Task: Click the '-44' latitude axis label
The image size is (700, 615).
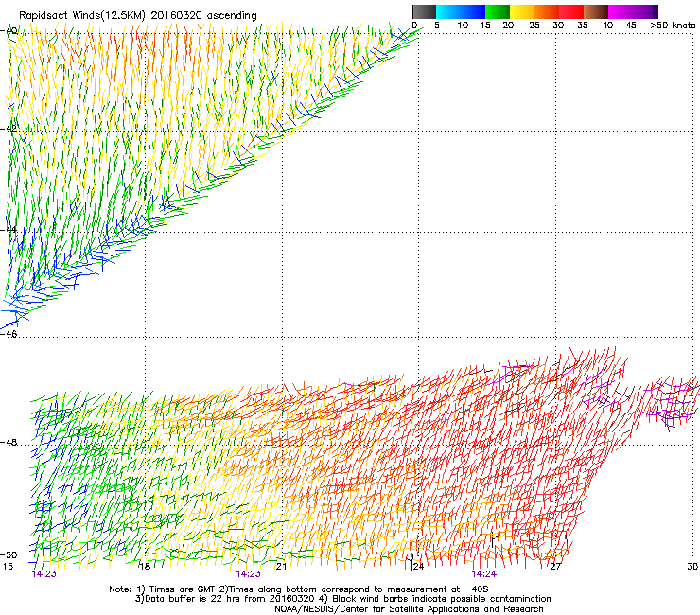Action: (9, 230)
